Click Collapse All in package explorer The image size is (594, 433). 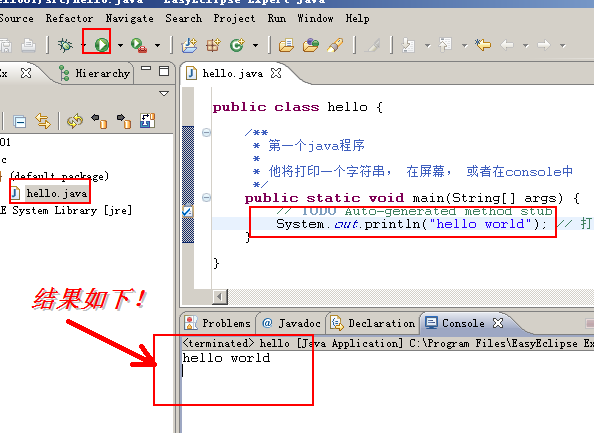click(20, 122)
